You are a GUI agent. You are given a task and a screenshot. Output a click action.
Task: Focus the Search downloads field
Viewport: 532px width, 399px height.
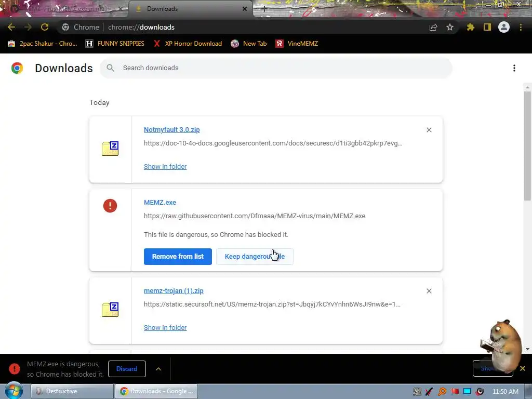276,68
